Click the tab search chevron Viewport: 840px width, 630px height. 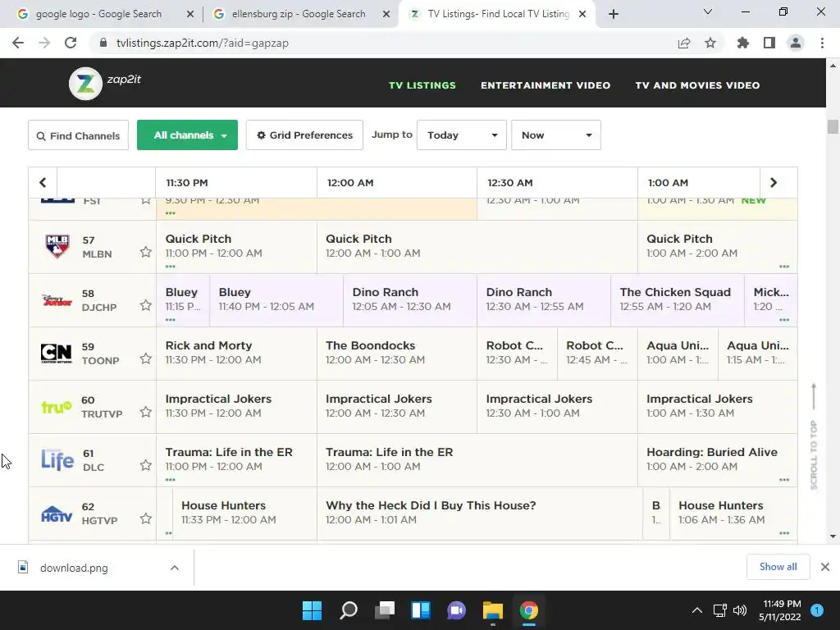[x=708, y=11]
